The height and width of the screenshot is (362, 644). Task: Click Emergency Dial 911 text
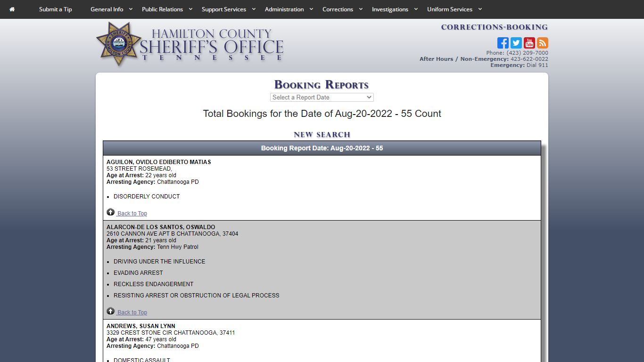(519, 65)
